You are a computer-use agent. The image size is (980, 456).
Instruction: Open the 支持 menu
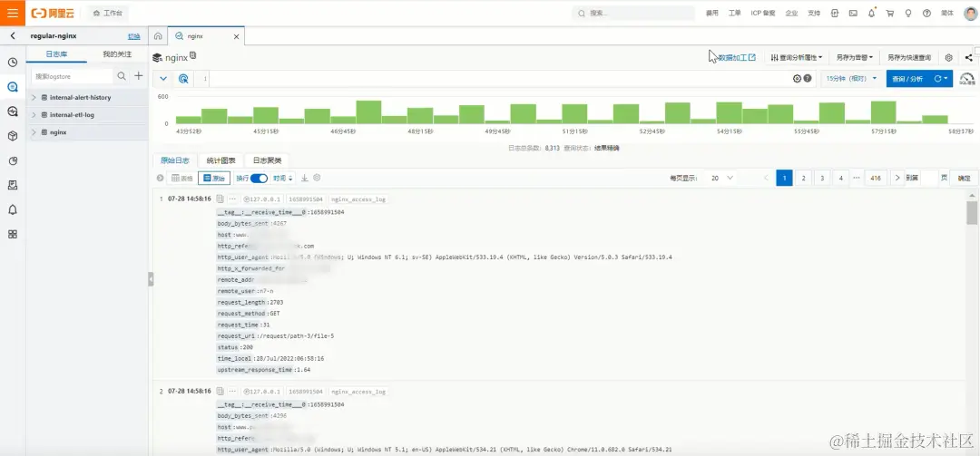[814, 13]
